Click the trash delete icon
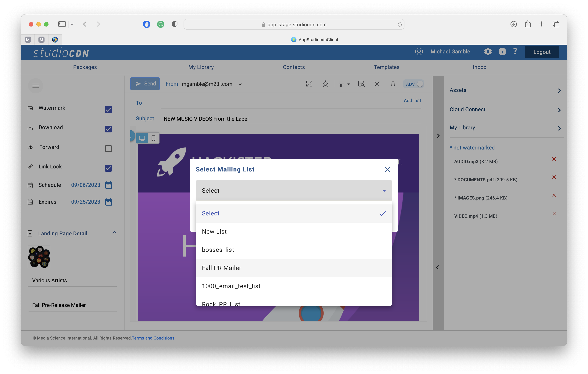 [393, 84]
